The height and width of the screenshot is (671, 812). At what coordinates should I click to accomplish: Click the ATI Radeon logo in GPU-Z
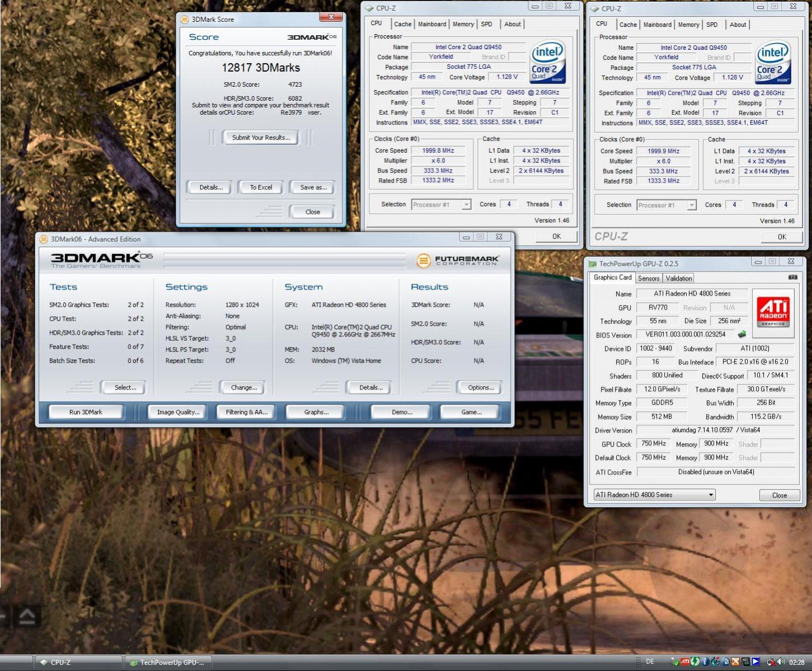point(773,312)
